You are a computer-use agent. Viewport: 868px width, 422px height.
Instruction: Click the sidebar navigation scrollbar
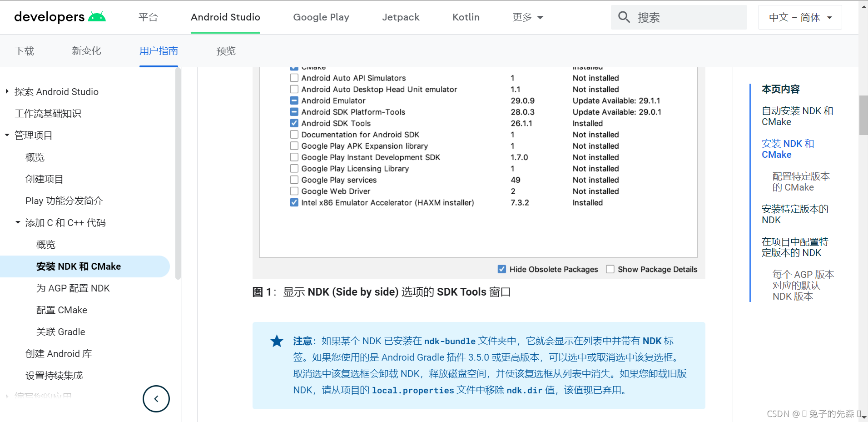pos(178,173)
